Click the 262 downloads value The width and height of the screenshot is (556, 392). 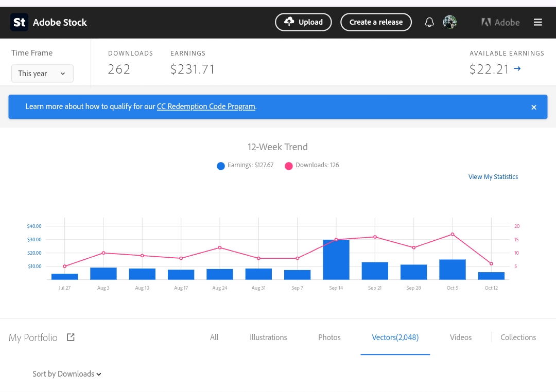click(x=119, y=69)
